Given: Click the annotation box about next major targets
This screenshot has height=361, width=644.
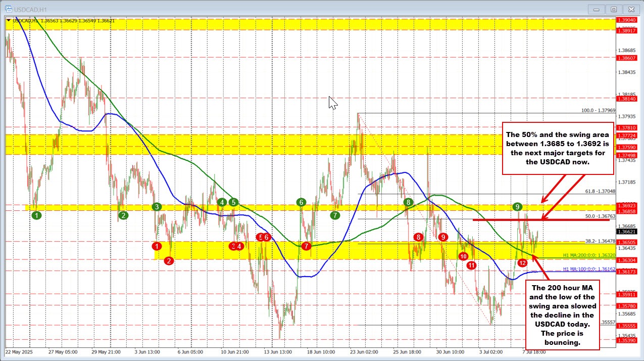Looking at the screenshot, I should [558, 149].
